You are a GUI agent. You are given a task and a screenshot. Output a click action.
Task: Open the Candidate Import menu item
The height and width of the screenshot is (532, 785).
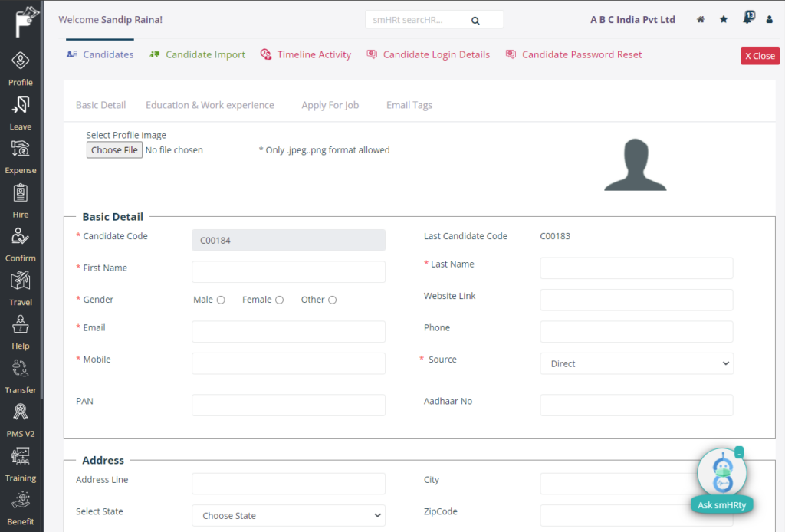[205, 54]
